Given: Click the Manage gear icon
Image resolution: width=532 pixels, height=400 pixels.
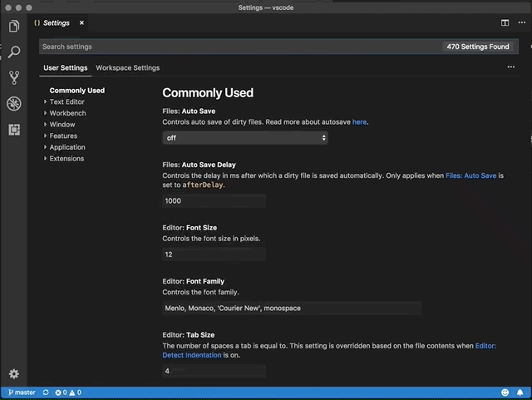Looking at the screenshot, I should tap(13, 374).
